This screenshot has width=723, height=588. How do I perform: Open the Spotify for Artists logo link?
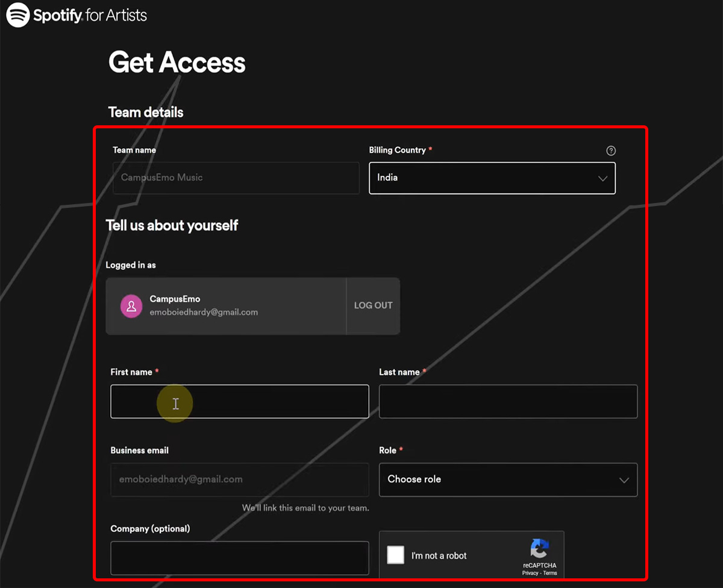(77, 15)
